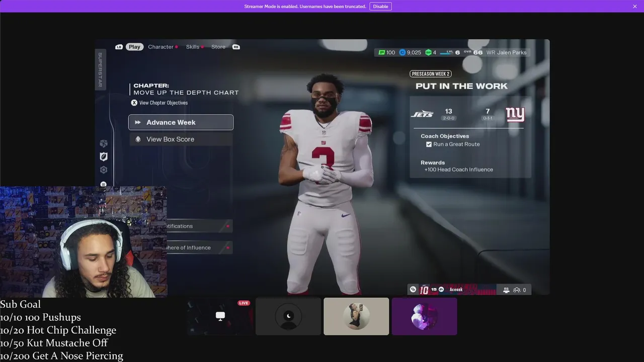This screenshot has width=644, height=362.
Task: Click the RB bumper icon
Action: click(236, 47)
